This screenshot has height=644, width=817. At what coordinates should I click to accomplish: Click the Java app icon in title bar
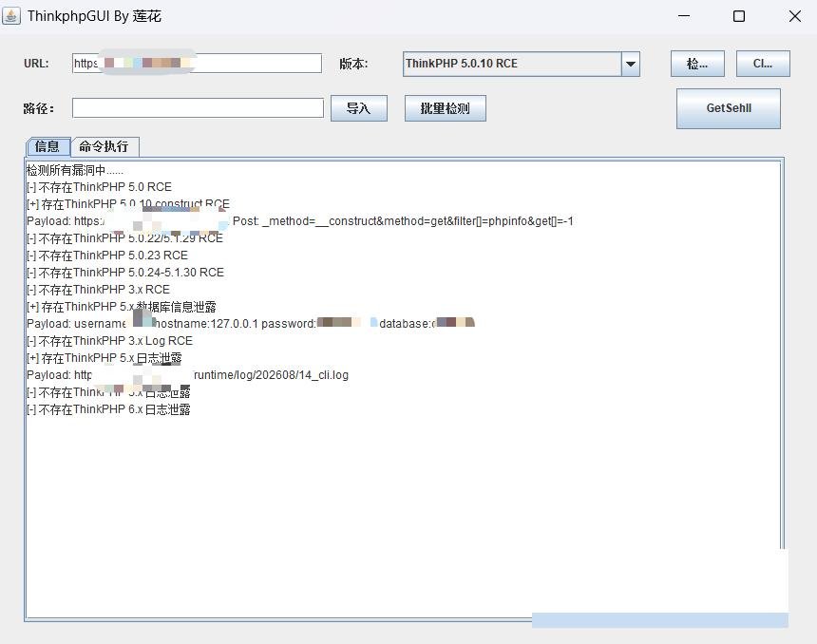[11, 16]
